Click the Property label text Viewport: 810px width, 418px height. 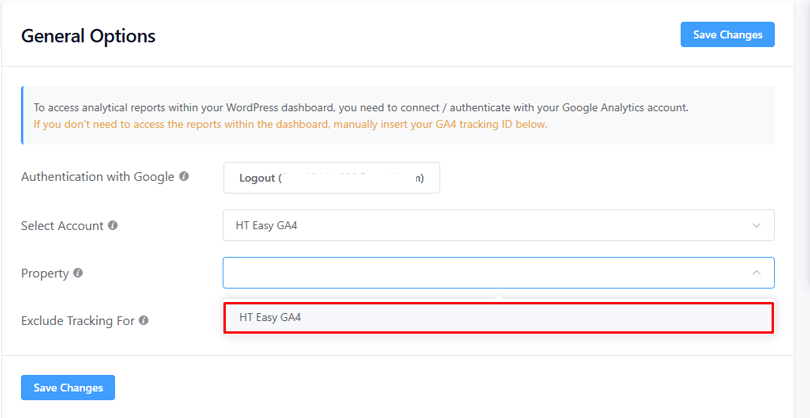click(45, 273)
